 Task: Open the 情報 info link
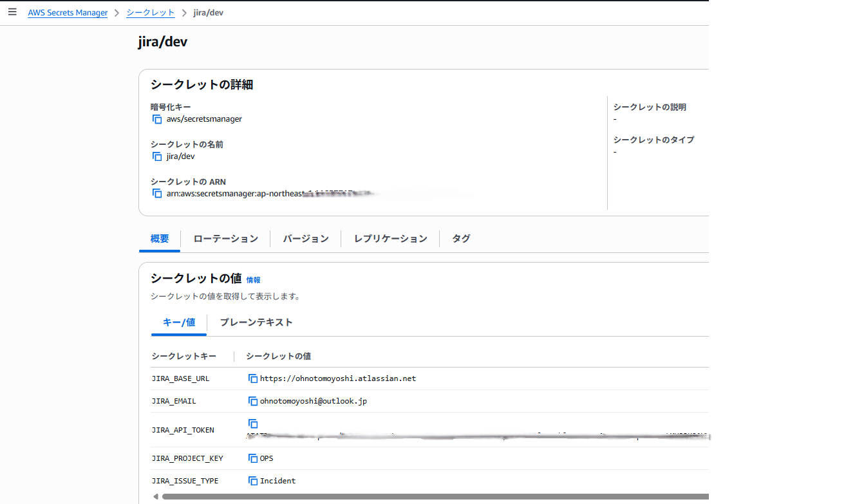click(254, 280)
